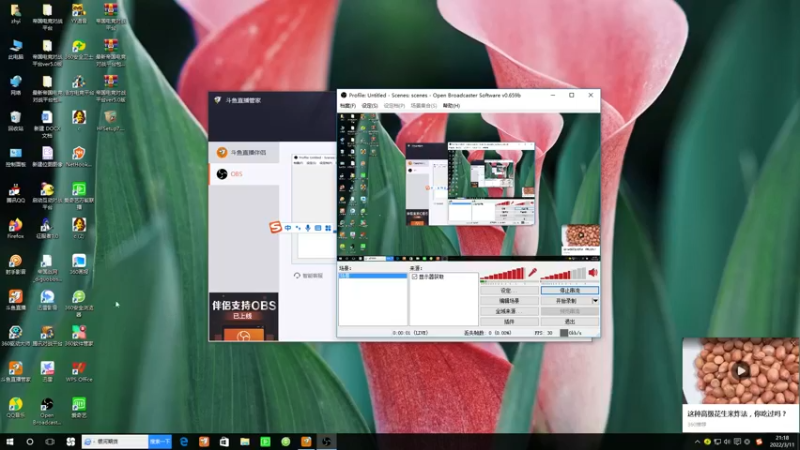Open the YY语音 desktop shortcut
Image resolution: width=800 pixels, height=450 pixels.
pyautogui.click(x=79, y=14)
